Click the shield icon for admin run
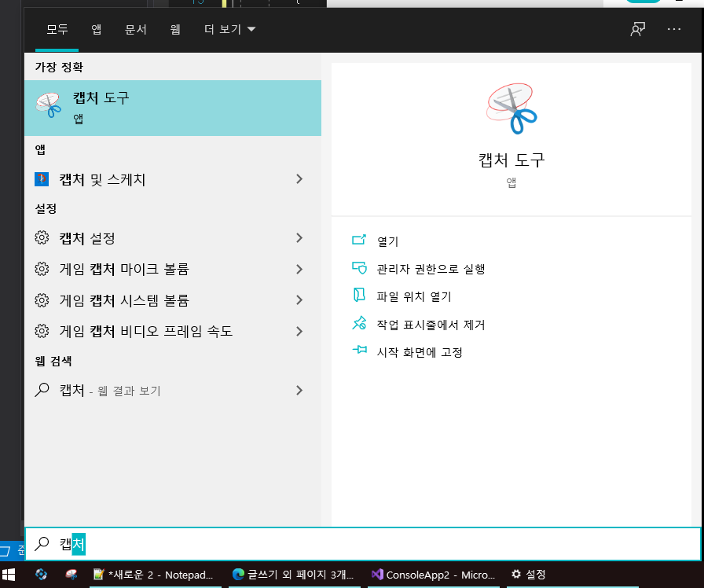 point(359,268)
